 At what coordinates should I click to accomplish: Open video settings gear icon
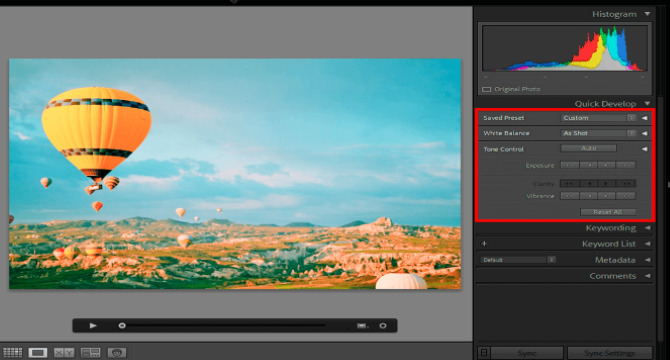point(383,326)
